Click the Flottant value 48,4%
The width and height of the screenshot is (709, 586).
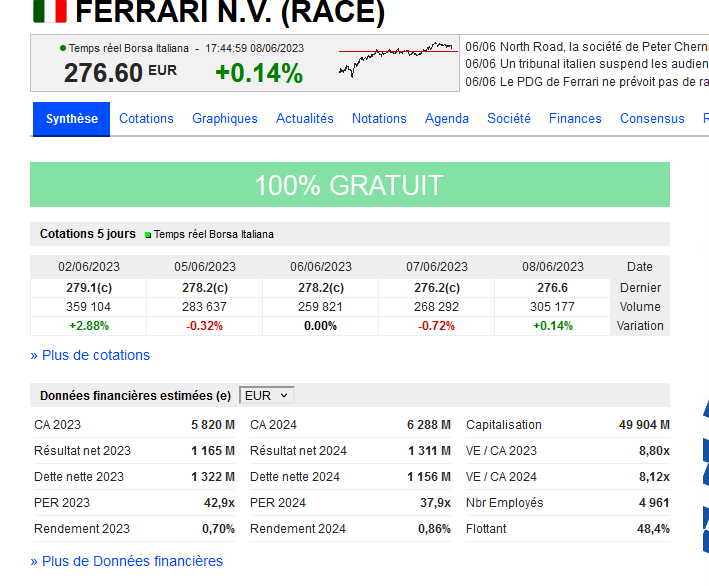pos(653,529)
